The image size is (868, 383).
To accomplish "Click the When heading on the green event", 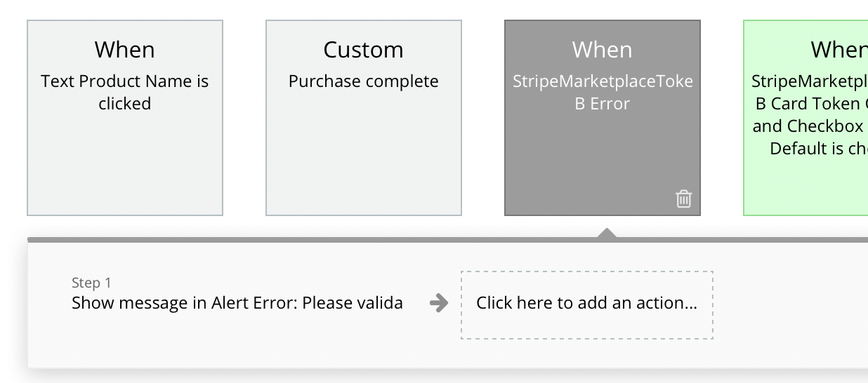I will pyautogui.click(x=839, y=50).
